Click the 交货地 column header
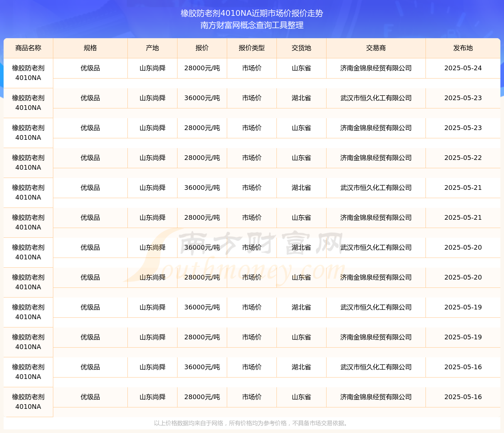The image size is (504, 433). pos(302,48)
